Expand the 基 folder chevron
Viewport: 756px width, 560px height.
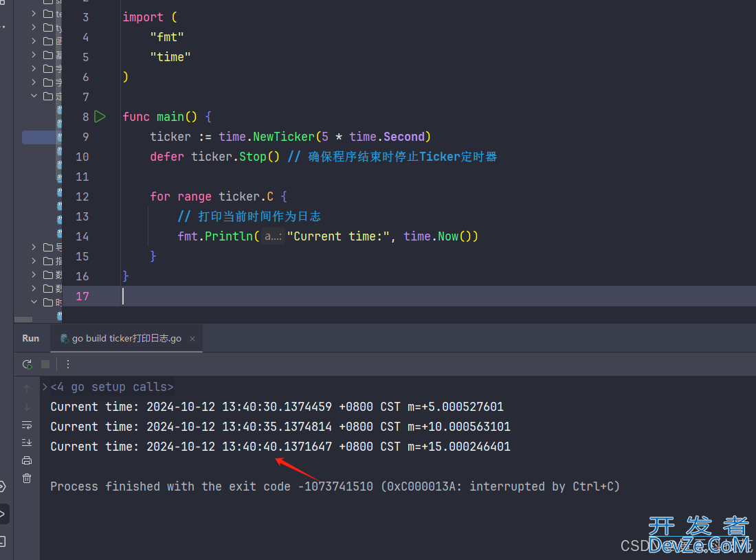click(34, 54)
